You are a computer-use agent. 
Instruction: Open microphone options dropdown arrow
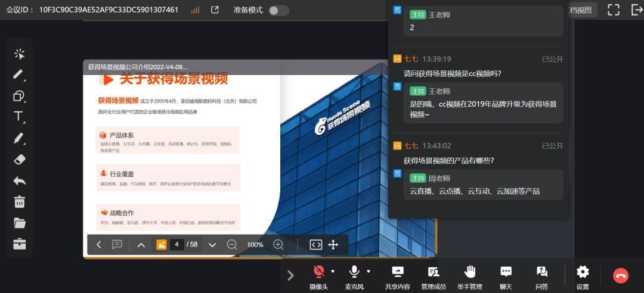[x=369, y=271]
